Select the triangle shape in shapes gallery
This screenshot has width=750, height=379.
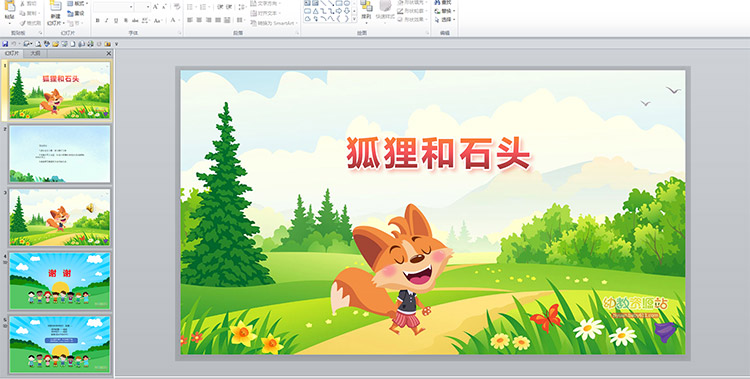tap(316, 11)
